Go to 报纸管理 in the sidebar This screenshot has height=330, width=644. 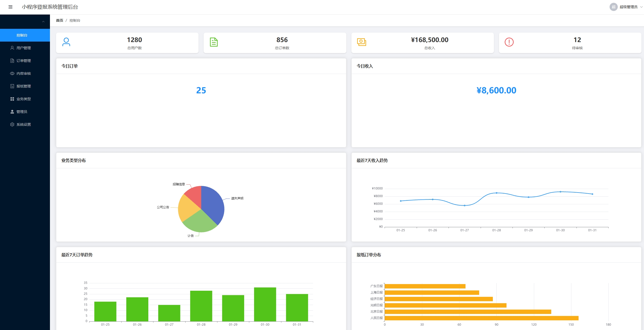pyautogui.click(x=23, y=86)
